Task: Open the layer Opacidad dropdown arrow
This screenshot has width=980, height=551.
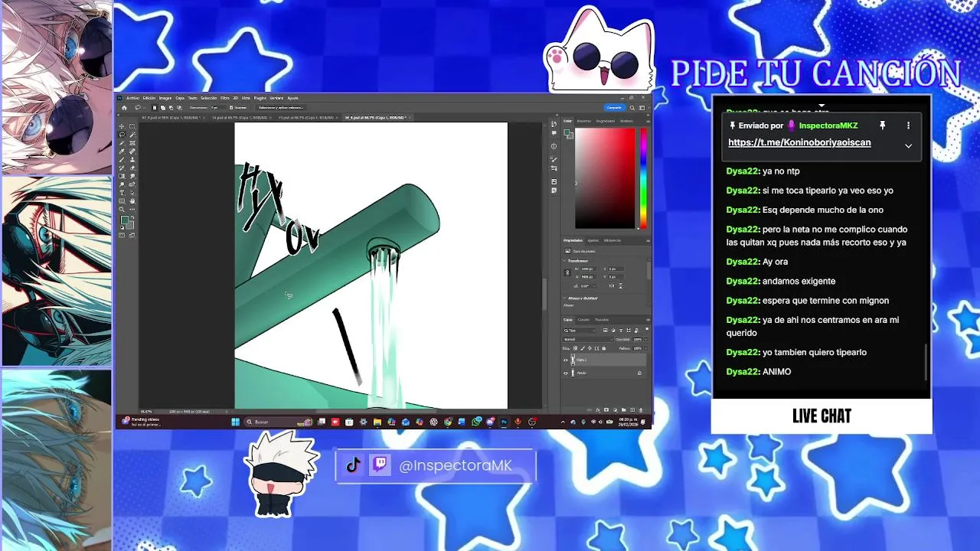Action: [646, 340]
